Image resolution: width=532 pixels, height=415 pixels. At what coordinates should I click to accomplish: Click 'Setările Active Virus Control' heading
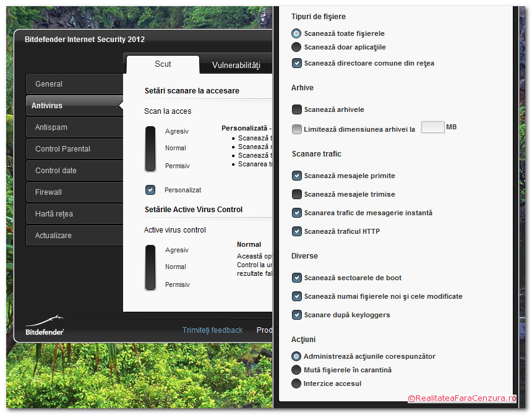pos(194,210)
